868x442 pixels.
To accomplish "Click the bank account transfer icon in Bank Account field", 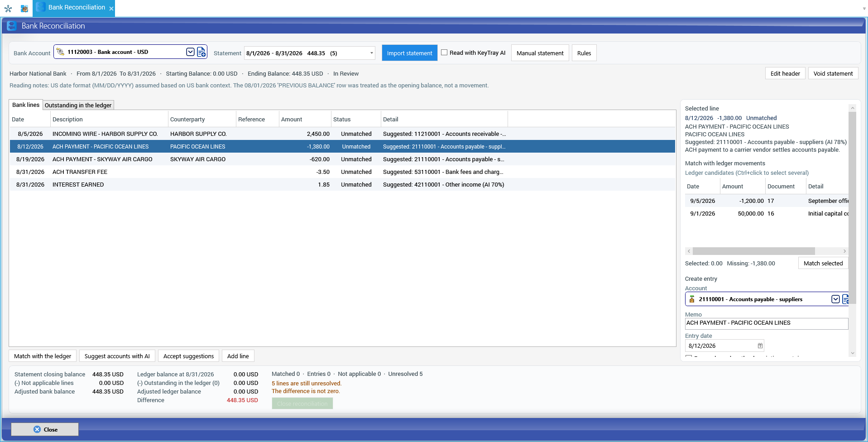I will 60,52.
